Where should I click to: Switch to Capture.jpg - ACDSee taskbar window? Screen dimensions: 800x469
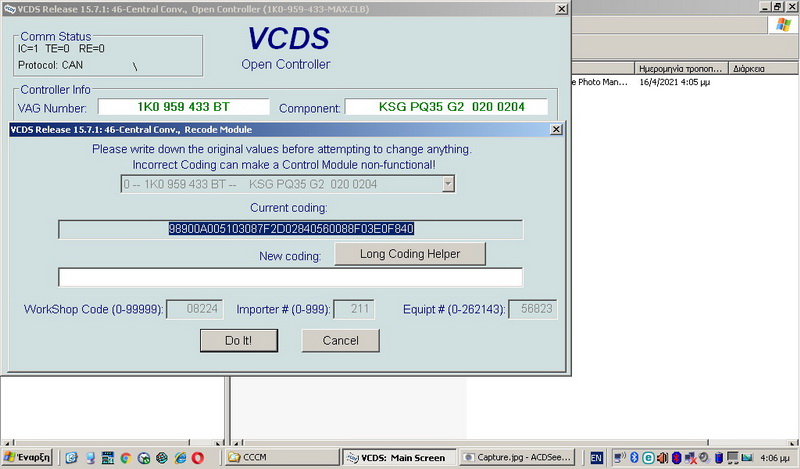pyautogui.click(x=517, y=457)
